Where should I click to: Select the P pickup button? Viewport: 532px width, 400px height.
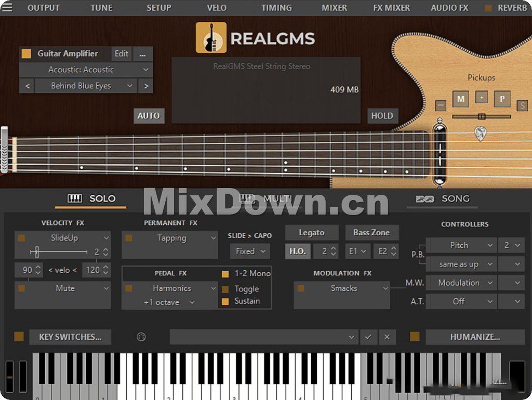point(502,99)
